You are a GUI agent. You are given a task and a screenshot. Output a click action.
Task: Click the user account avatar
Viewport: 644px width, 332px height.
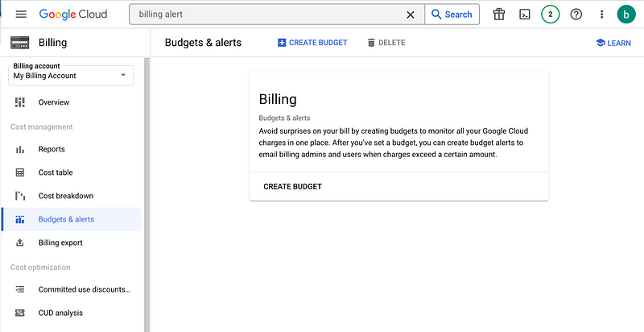(x=626, y=15)
